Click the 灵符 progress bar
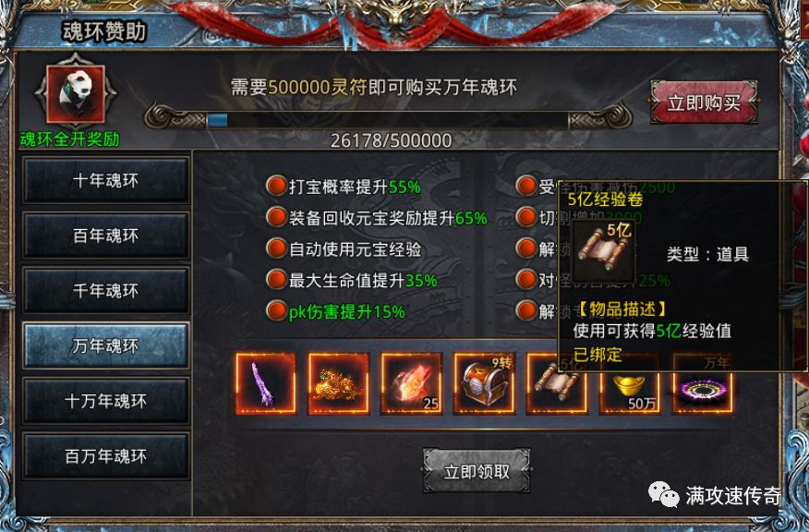Image resolution: width=809 pixels, height=532 pixels. coord(388,120)
